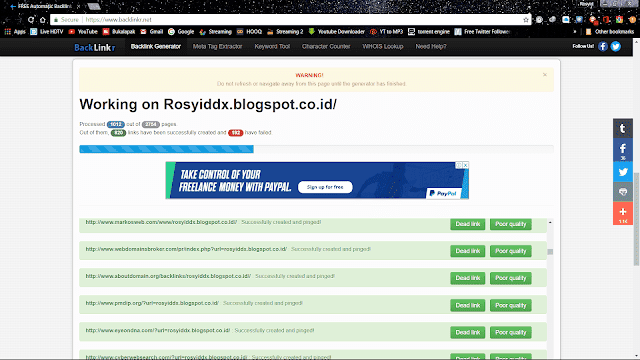Viewport: 640px width, 360px height.
Task: Click the results list scrollbar thumb
Action: 550,252
